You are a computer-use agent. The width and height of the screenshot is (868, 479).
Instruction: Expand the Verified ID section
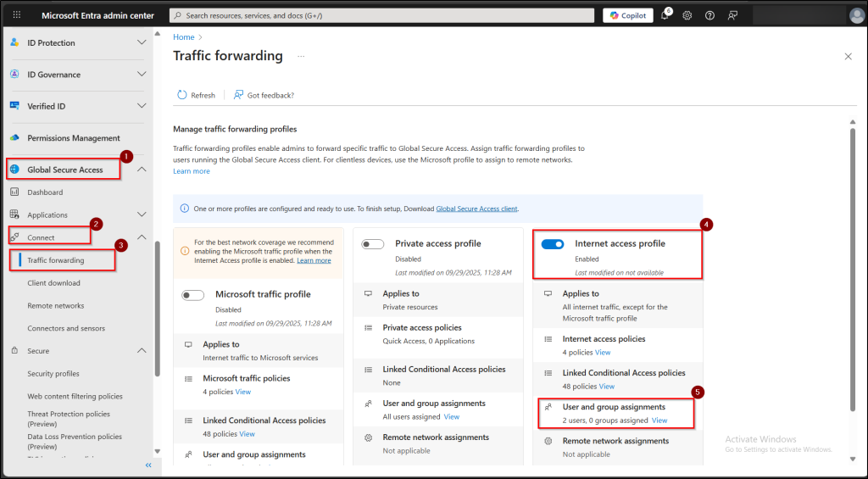click(142, 106)
